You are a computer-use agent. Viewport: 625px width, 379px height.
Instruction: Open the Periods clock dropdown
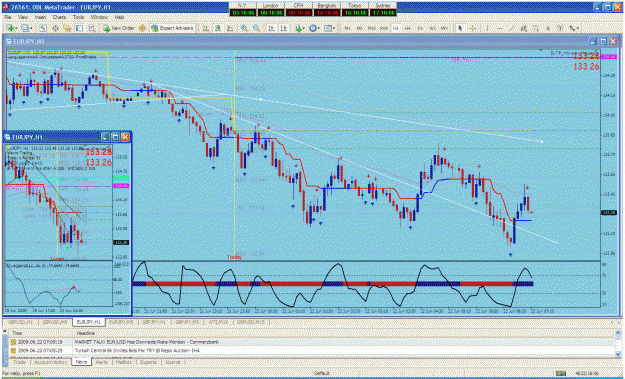pyautogui.click(x=314, y=28)
